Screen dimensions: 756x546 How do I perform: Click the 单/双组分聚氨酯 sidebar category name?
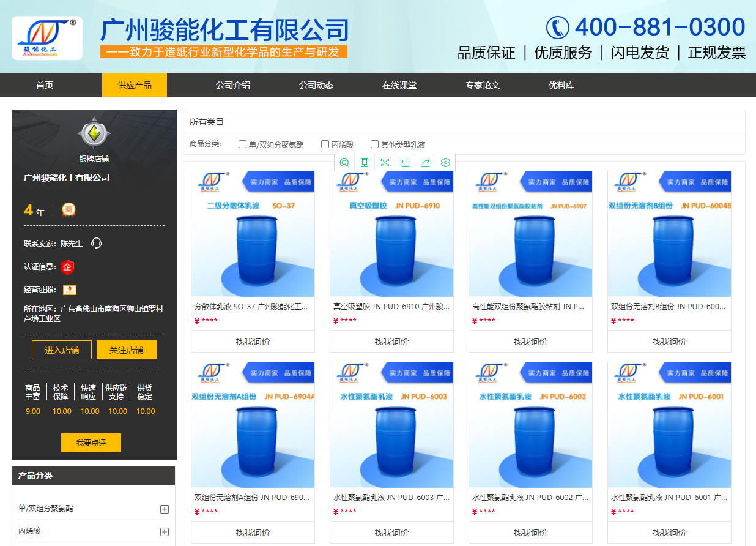46,509
